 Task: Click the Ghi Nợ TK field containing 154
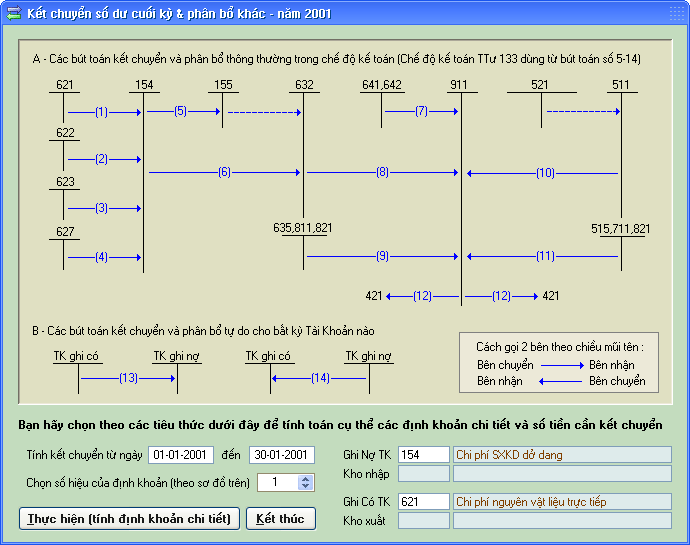pos(423,455)
